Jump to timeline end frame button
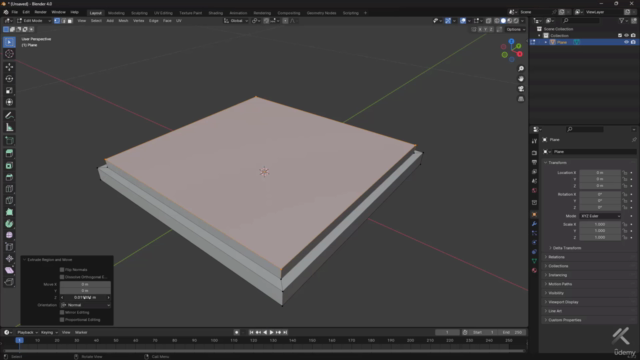Viewport: 640px width, 360px height. point(285,333)
